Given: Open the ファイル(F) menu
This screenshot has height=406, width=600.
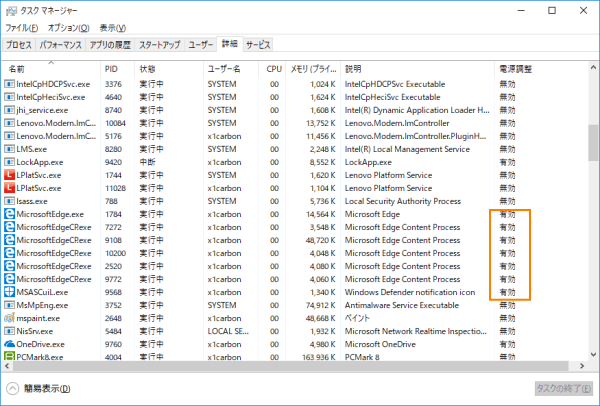Looking at the screenshot, I should (23, 28).
